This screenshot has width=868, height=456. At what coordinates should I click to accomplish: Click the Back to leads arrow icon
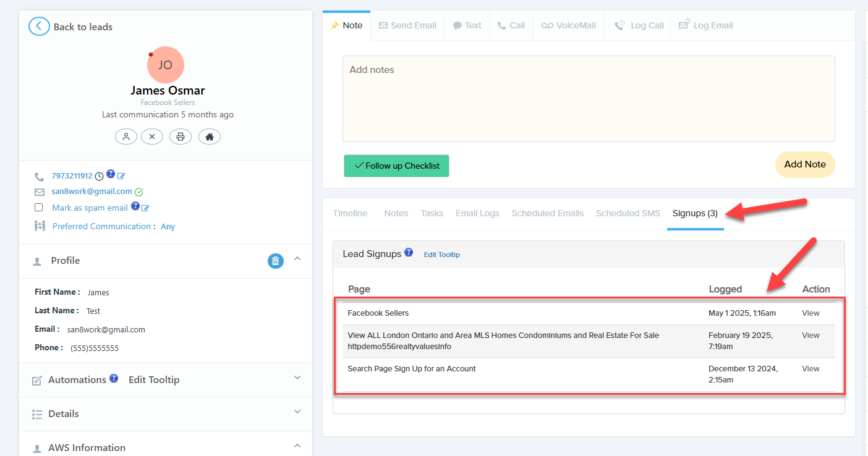click(x=39, y=26)
